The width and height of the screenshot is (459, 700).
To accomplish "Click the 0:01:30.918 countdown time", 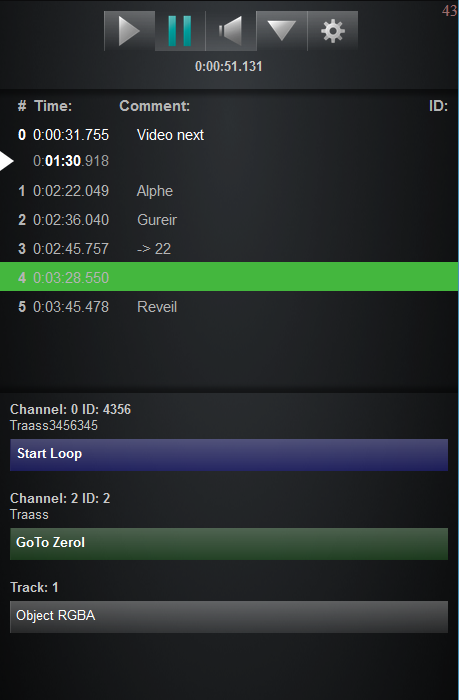I will [71, 161].
